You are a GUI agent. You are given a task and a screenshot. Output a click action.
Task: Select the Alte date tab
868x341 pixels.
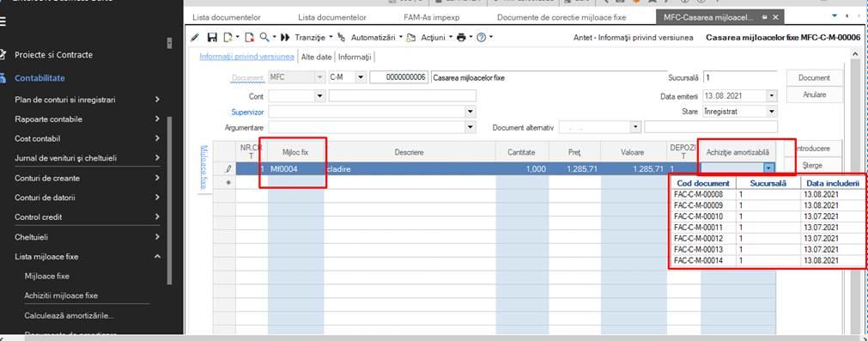click(316, 57)
